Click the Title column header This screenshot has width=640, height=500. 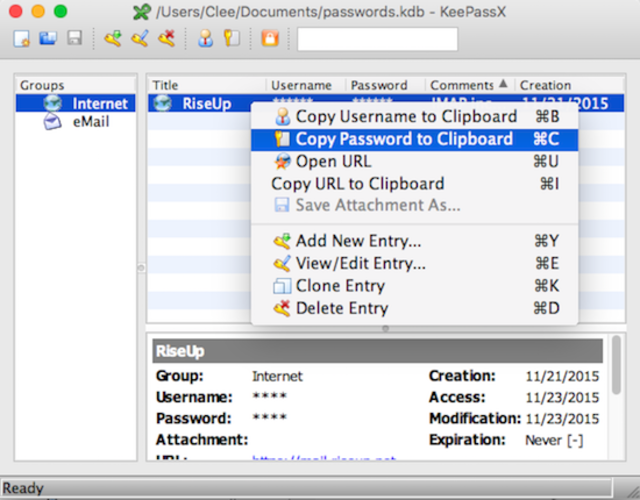[207, 85]
